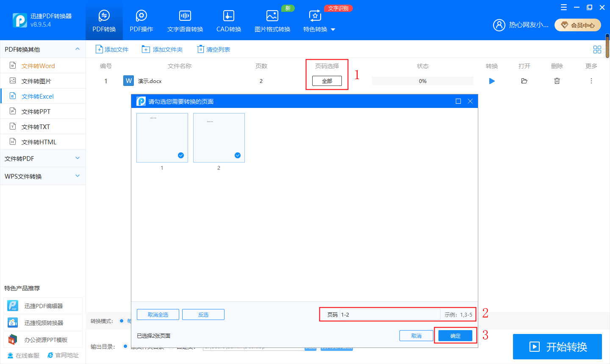Confirm with 确定 button

pyautogui.click(x=455, y=336)
